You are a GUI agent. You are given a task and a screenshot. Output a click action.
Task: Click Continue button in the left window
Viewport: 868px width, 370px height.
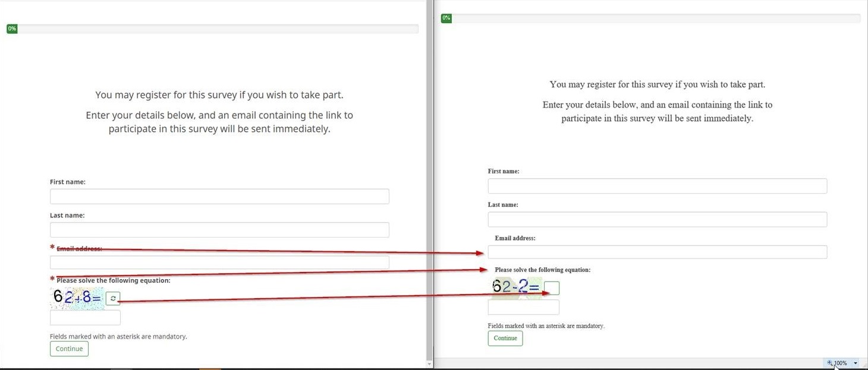pos(69,349)
